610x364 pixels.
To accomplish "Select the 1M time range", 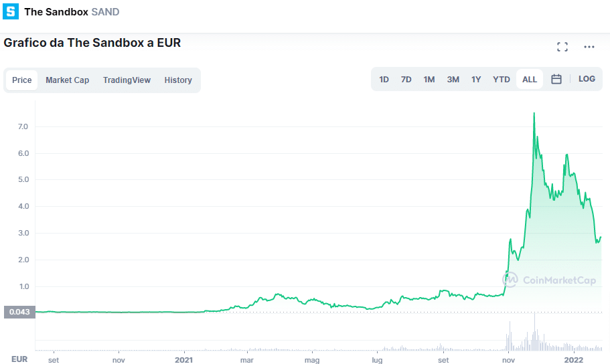I will coord(429,80).
